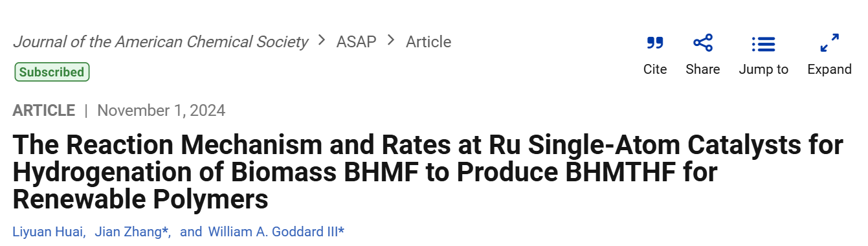Click the green Subscribed badge
The height and width of the screenshot is (246, 868).
coord(52,72)
